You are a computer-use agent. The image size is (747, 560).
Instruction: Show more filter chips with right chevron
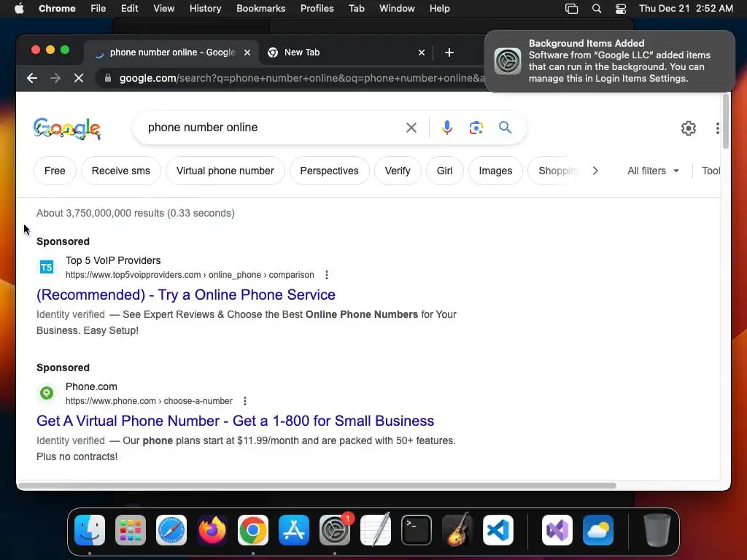595,171
